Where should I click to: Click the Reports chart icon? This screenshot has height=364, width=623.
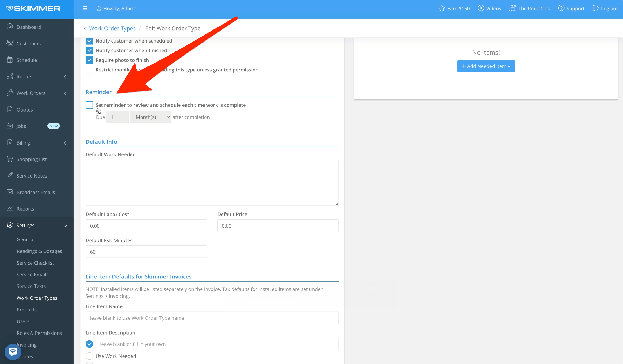(x=10, y=208)
